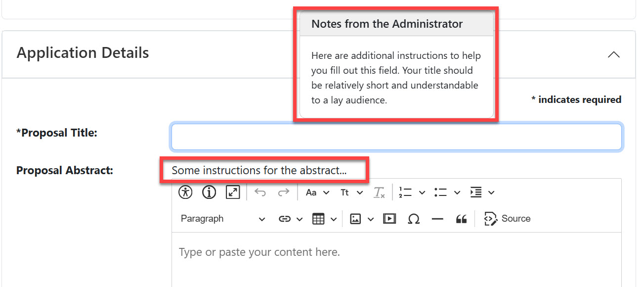Toggle fullscreen editor mode icon

tap(233, 192)
